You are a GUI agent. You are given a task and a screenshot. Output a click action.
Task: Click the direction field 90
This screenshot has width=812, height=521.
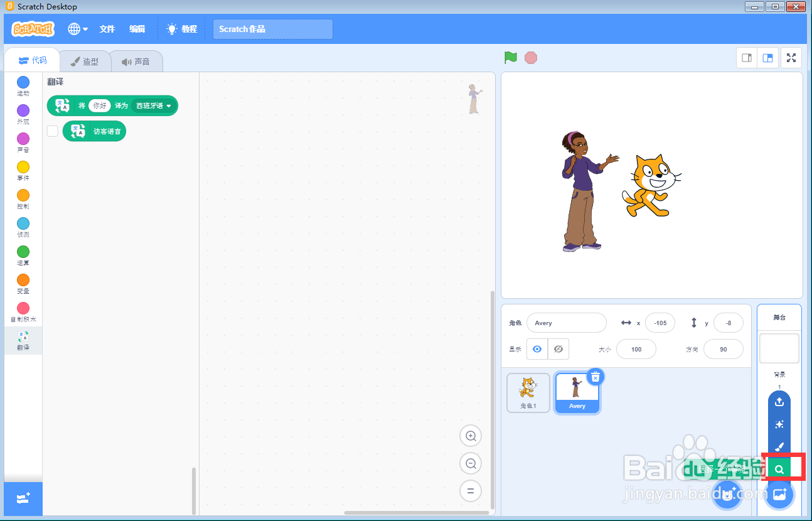724,349
